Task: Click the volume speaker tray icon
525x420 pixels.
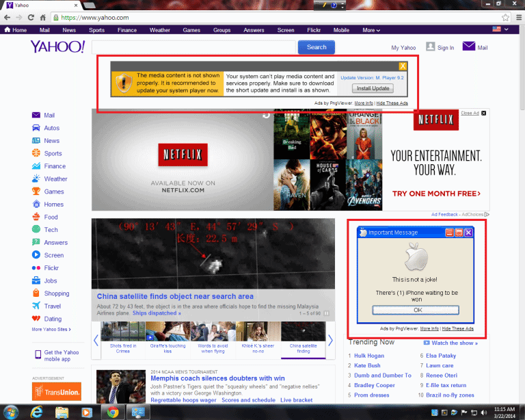Action: (484, 412)
